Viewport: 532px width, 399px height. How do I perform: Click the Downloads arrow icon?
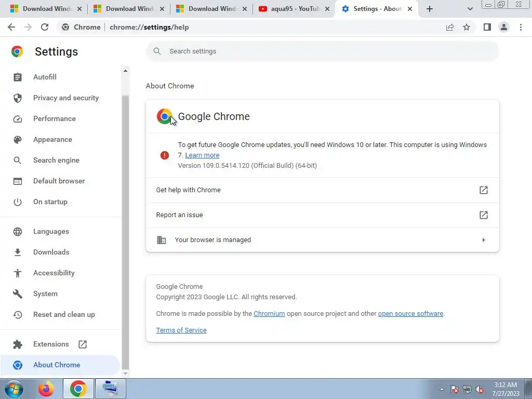coord(18,252)
